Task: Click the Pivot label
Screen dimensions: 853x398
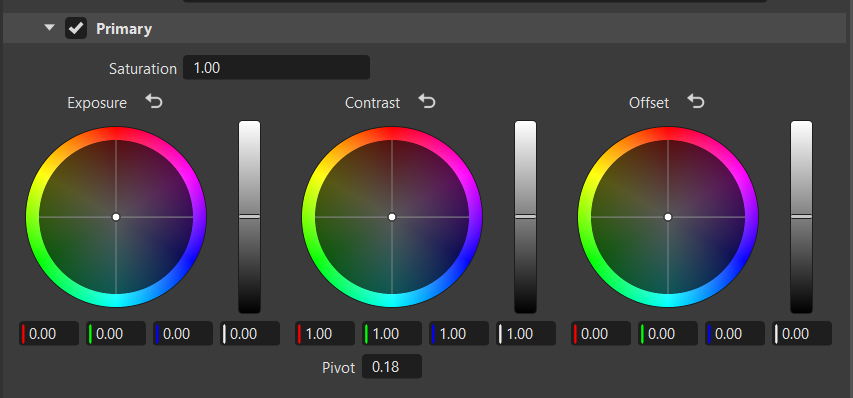Action: pos(338,368)
